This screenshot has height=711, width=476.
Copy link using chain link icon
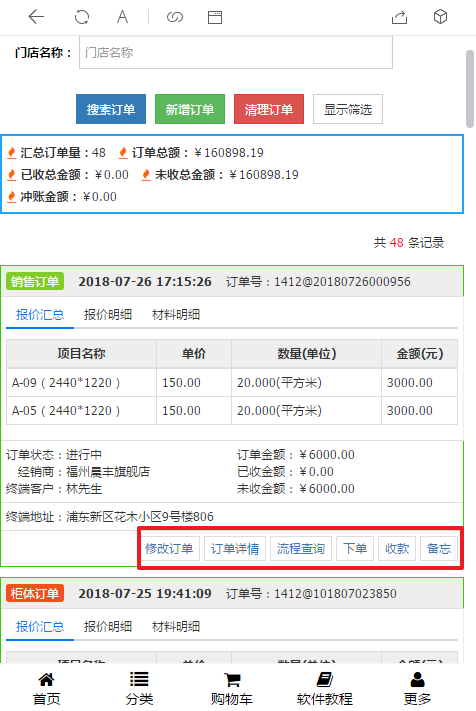tap(175, 17)
